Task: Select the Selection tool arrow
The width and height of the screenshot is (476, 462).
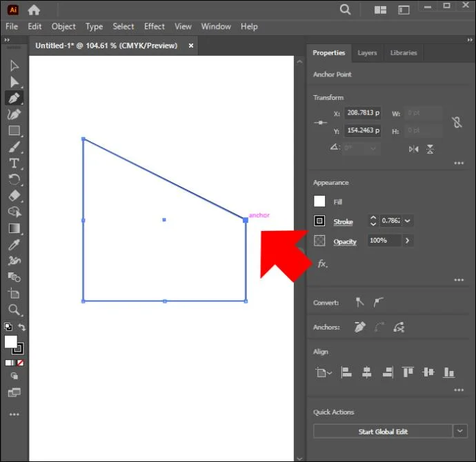Action: [x=14, y=66]
